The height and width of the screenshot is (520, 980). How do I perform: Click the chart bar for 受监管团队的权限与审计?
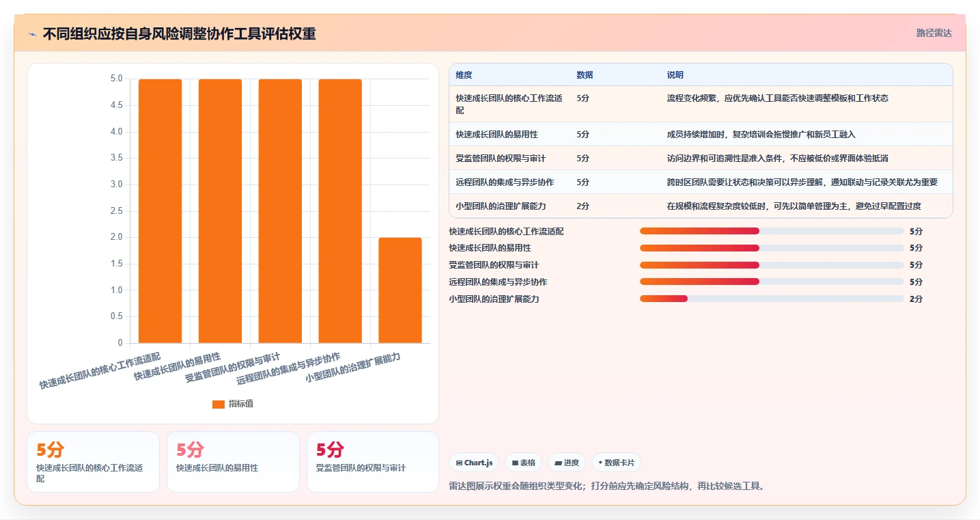(x=280, y=211)
